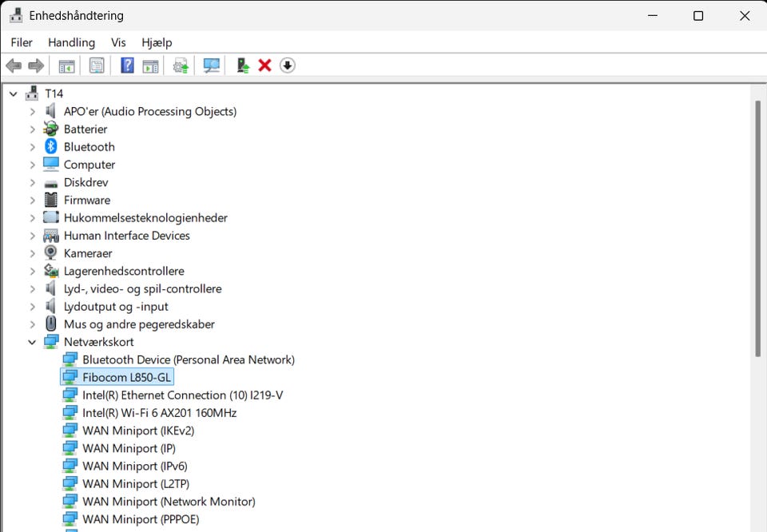The width and height of the screenshot is (767, 532).
Task: Select WAN Miniport (IPv6)
Action: (135, 466)
